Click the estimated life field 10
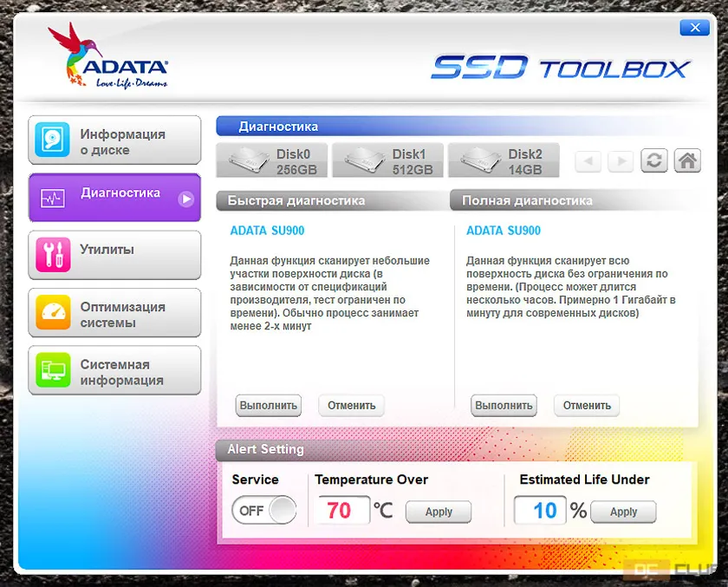 click(541, 511)
